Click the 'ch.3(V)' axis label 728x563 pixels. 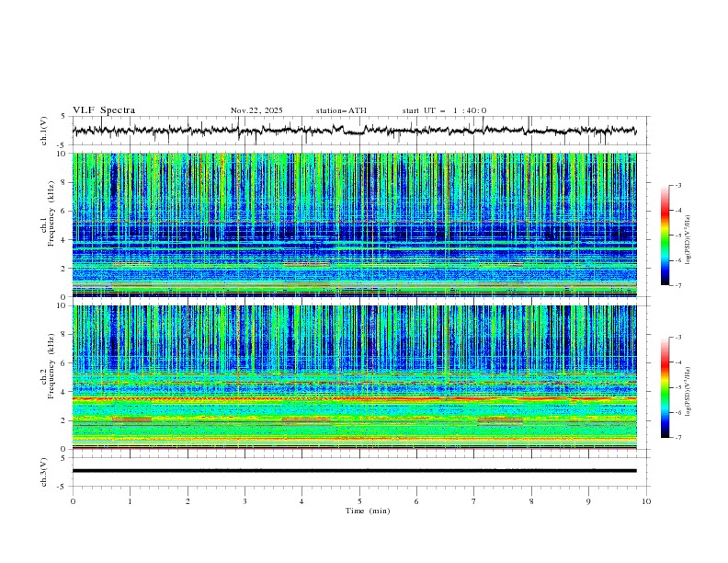coord(44,472)
